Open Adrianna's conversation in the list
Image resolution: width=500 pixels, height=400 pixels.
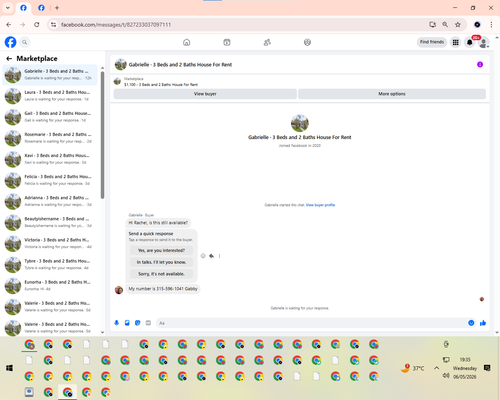(50, 201)
